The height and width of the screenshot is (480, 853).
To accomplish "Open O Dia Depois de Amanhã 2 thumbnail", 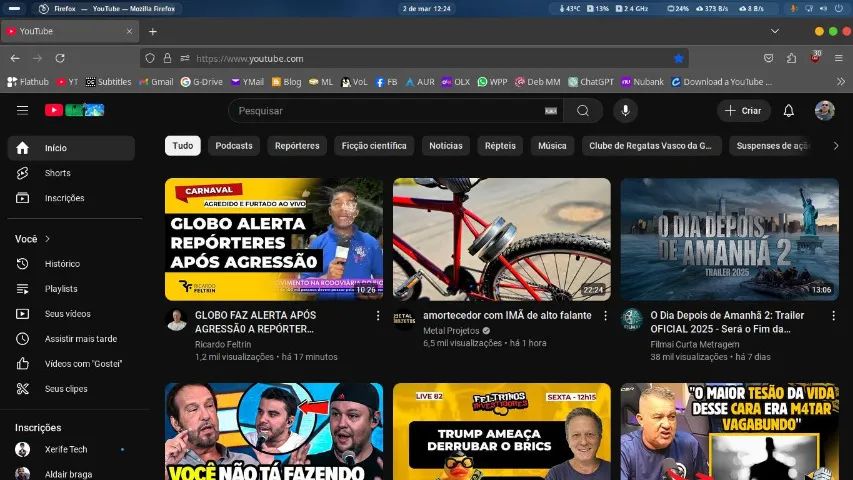I will pos(730,239).
